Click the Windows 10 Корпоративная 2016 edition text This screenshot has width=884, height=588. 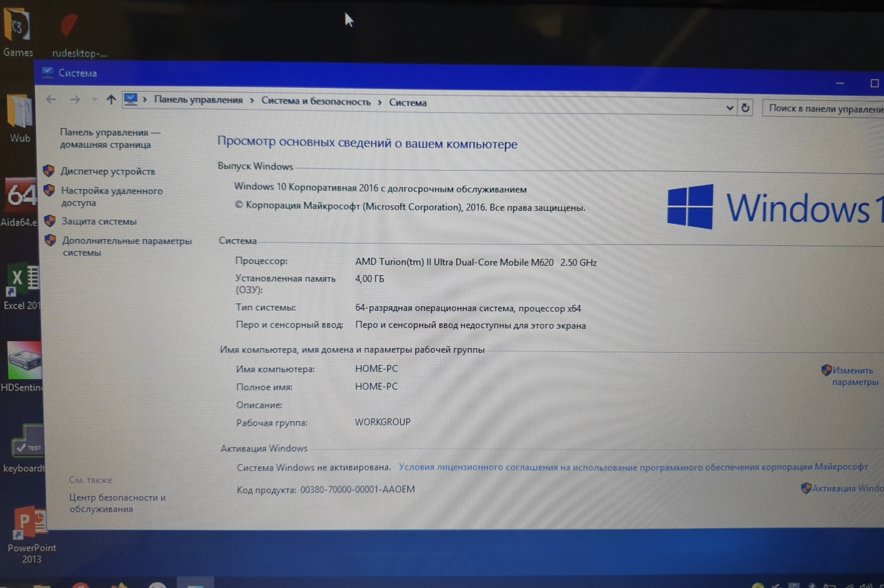point(380,188)
